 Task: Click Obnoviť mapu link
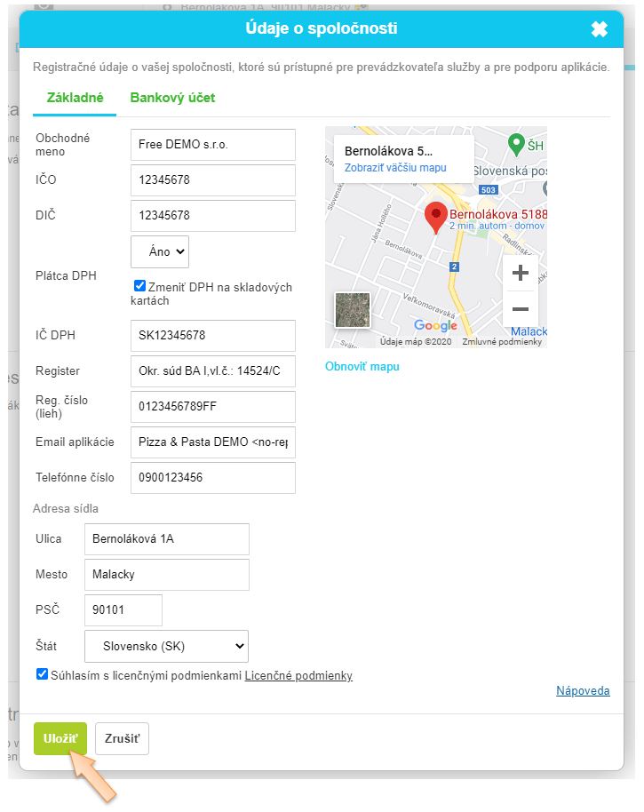(x=362, y=366)
